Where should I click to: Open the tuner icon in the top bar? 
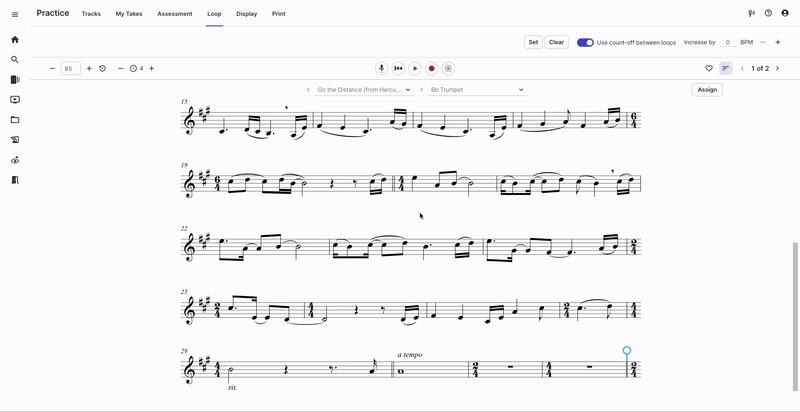752,13
